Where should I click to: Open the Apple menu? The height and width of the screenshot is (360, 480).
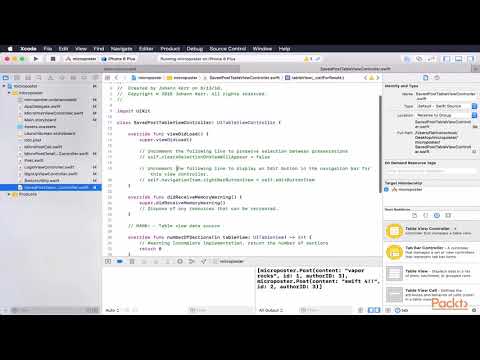pyautogui.click(x=10, y=49)
